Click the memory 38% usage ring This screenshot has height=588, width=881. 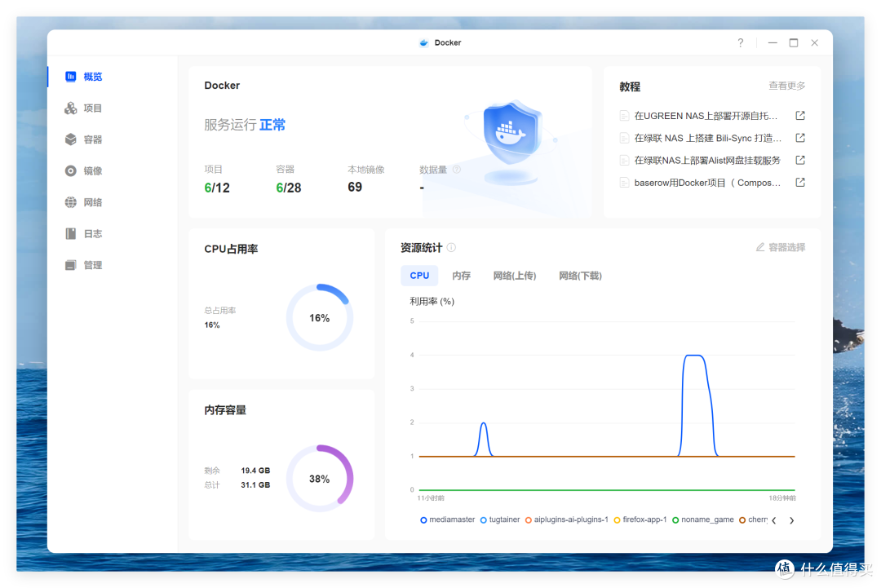[x=320, y=479]
